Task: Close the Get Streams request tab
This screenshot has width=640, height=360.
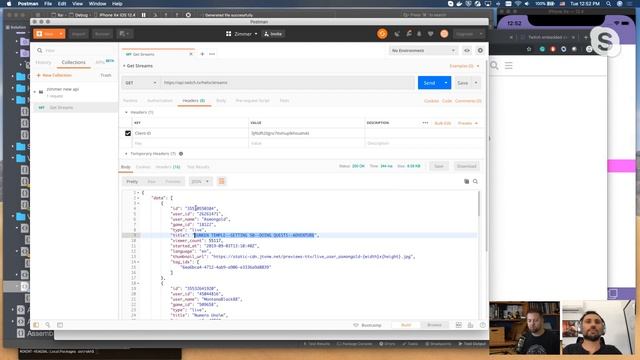Action: pos(191,54)
